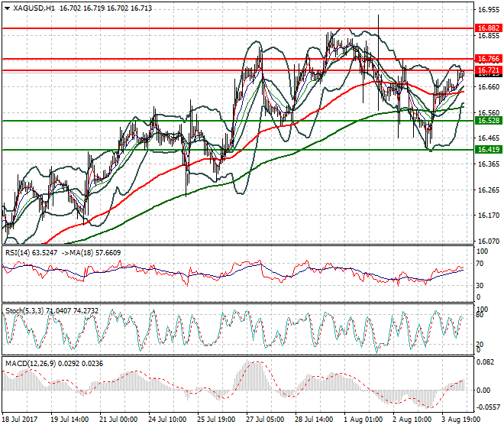Click the 21 Jul 00:00 time label
504x428 pixels.
coord(118,420)
